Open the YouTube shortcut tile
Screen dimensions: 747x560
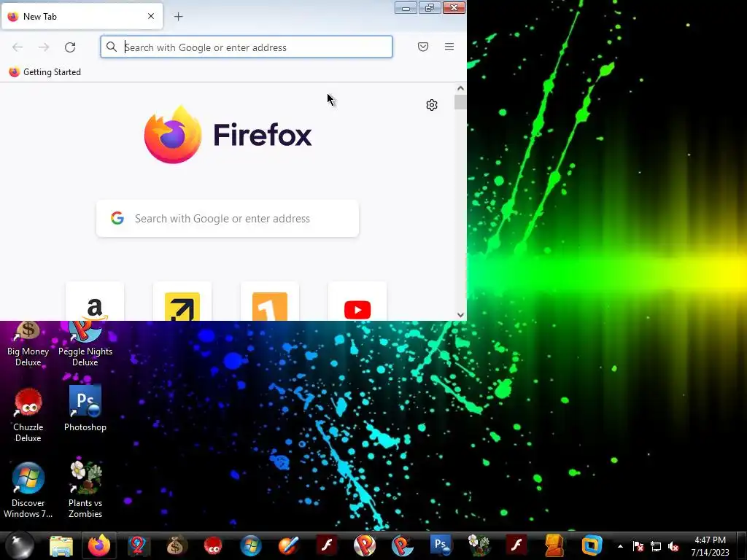coord(357,302)
